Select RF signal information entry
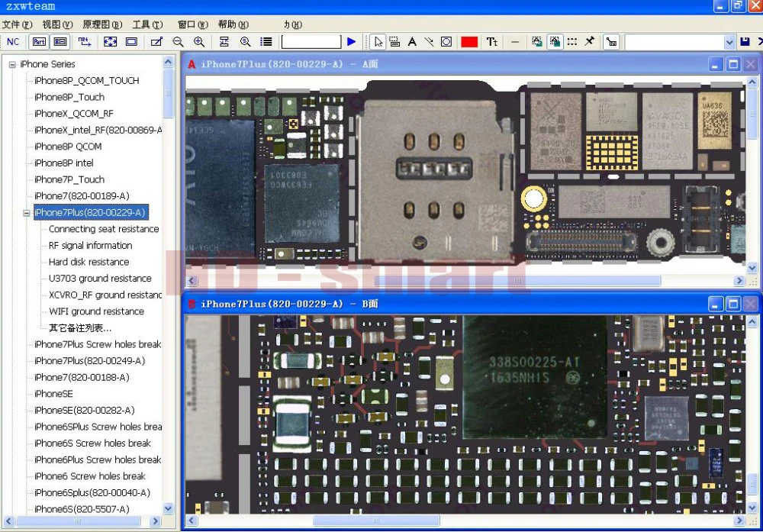The height and width of the screenshot is (532, 763). (x=91, y=245)
